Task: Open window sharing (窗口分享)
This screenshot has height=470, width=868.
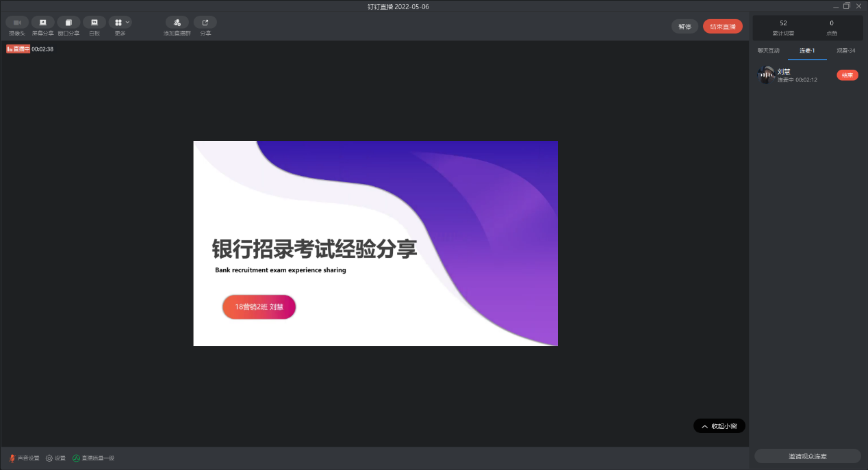Action: pos(68,23)
